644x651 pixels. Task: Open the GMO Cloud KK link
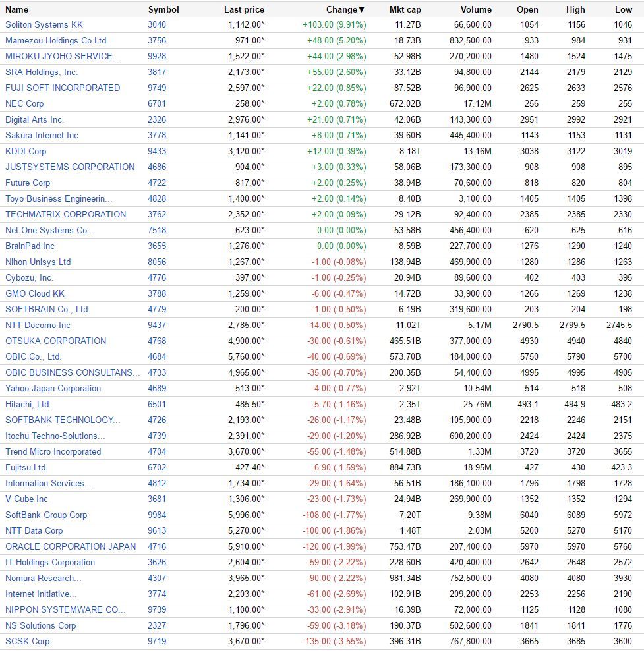click(35, 293)
